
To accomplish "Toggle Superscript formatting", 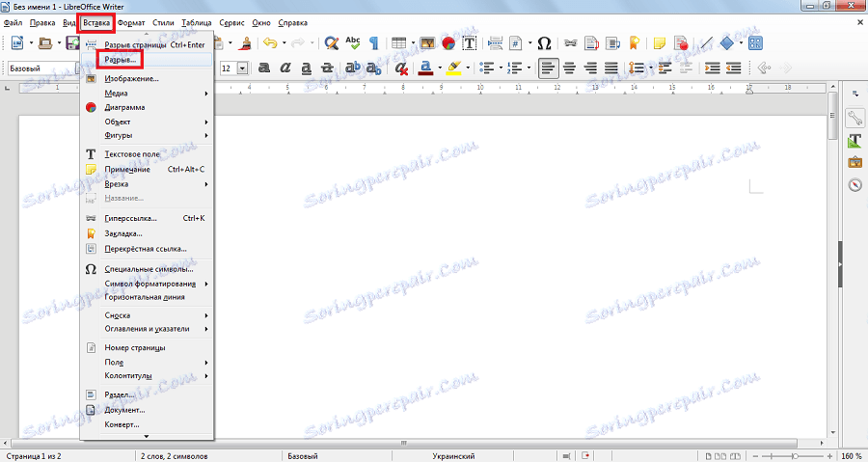I will point(353,68).
